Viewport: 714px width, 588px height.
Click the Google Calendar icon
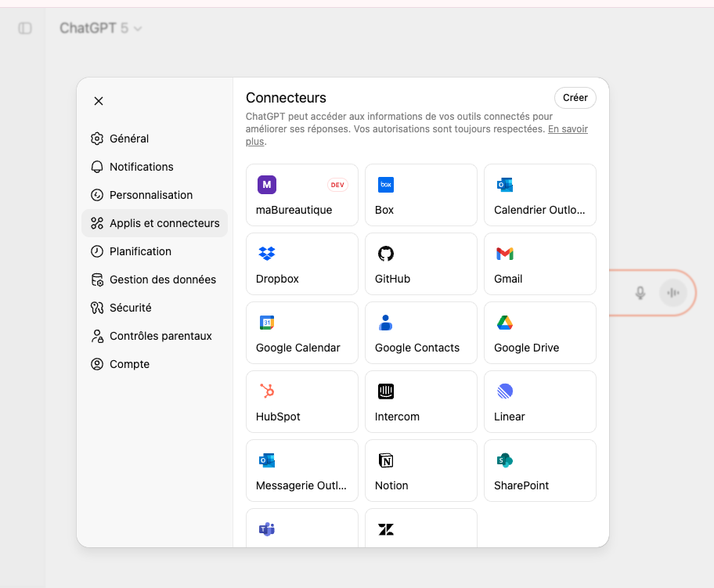coord(267,323)
